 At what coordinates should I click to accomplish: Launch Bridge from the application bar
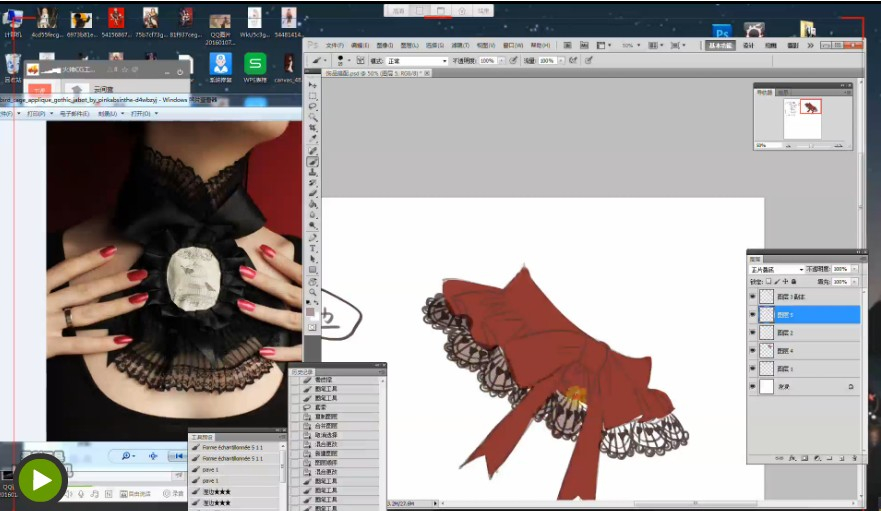pyautogui.click(x=567, y=45)
